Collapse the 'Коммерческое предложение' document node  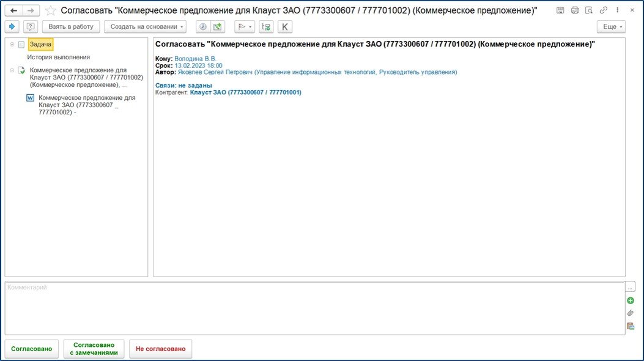click(x=13, y=70)
